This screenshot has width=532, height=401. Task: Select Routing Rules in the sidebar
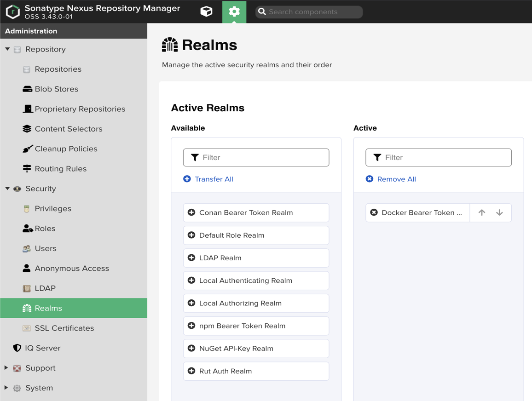point(60,168)
